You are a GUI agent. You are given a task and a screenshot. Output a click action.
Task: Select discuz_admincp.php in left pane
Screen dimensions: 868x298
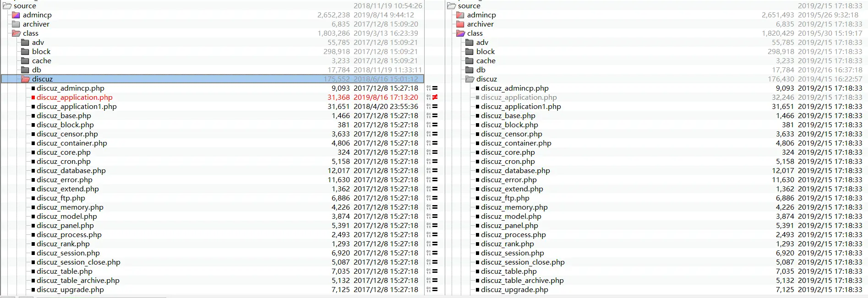pyautogui.click(x=71, y=88)
